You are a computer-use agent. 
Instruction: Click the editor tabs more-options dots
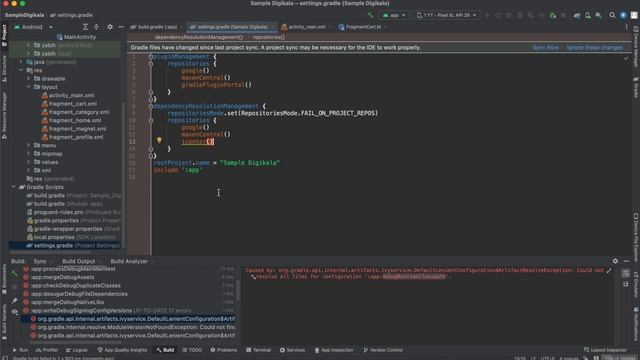[x=627, y=27]
